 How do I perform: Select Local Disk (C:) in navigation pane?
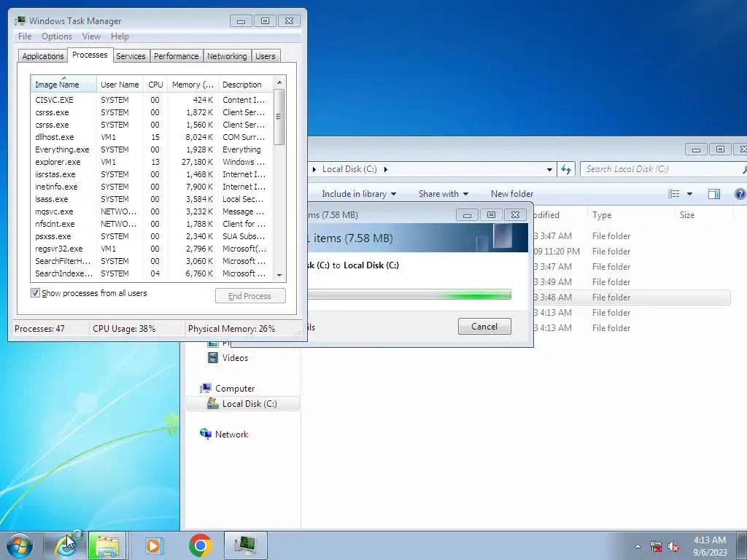pyautogui.click(x=242, y=404)
